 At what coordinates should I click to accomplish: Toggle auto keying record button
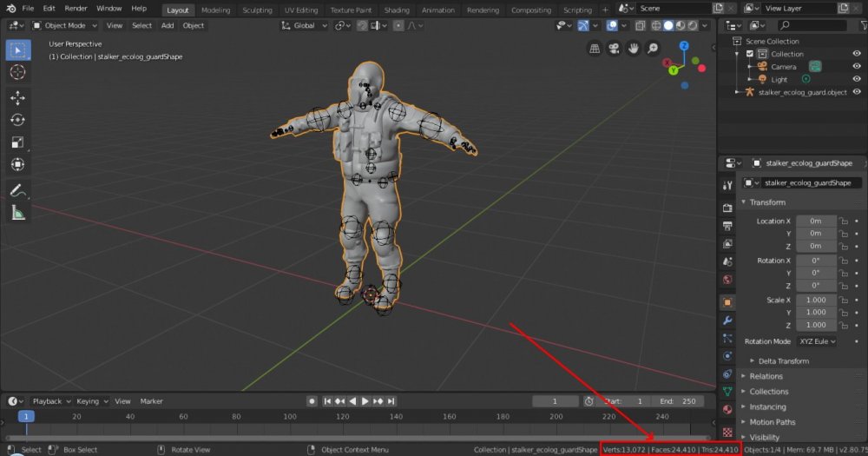312,401
